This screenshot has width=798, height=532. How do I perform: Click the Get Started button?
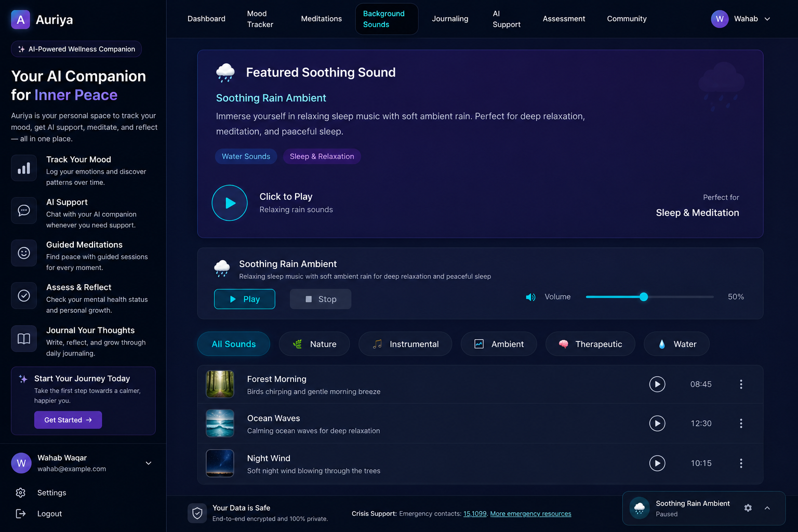tap(68, 420)
